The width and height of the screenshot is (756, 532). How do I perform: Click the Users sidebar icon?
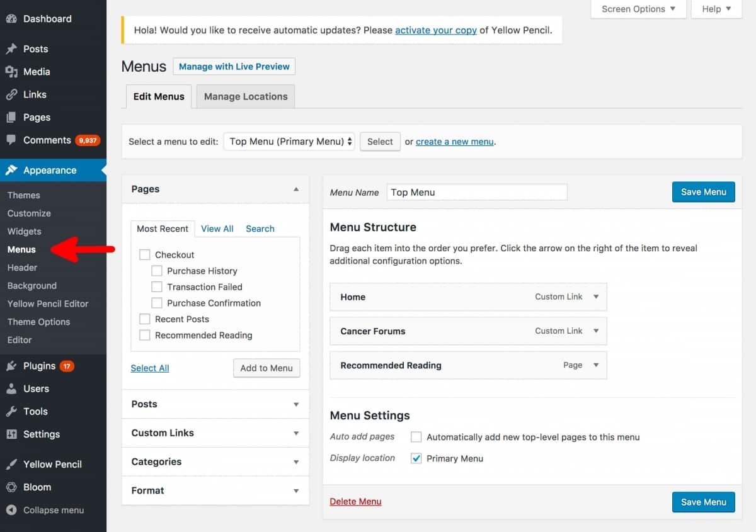[14, 388]
